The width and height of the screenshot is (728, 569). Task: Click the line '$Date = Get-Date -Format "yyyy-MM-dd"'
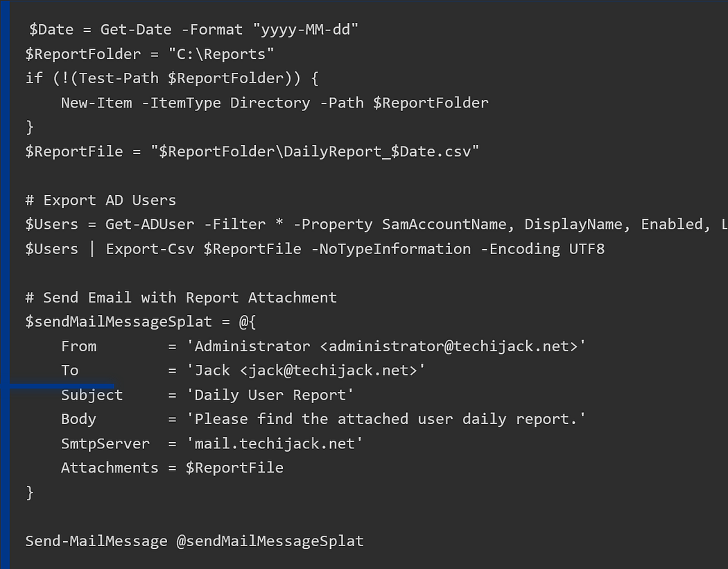click(x=193, y=30)
